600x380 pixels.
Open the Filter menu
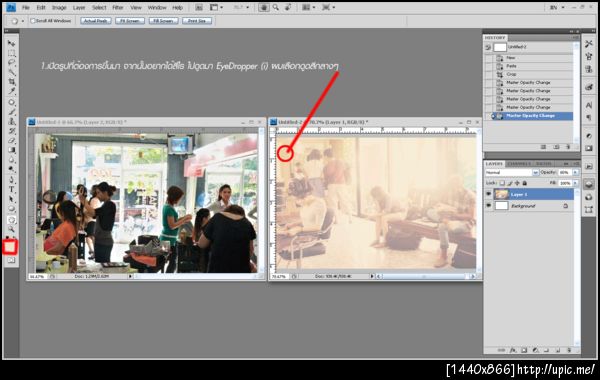pyautogui.click(x=118, y=8)
